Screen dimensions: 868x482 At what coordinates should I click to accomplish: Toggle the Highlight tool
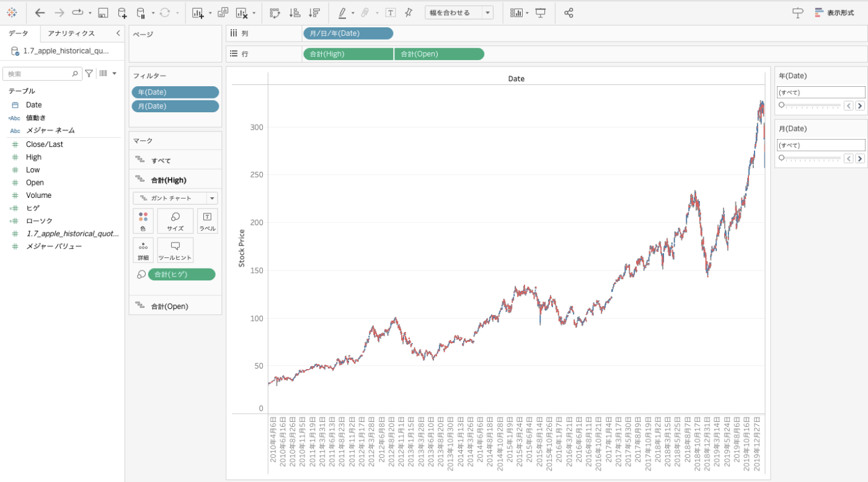[342, 12]
